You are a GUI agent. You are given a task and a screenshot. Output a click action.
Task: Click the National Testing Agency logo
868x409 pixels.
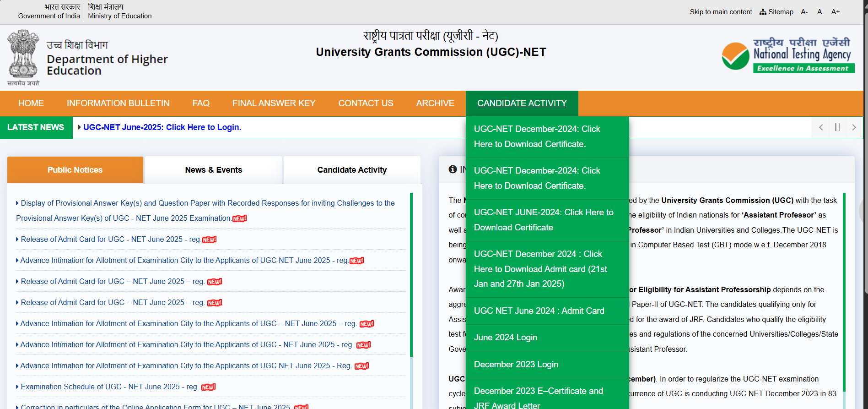pyautogui.click(x=788, y=55)
